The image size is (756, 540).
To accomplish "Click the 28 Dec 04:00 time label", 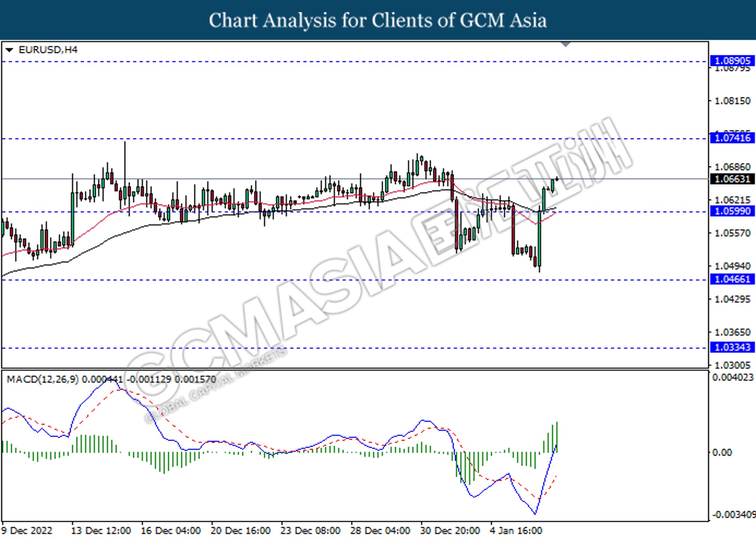I will pyautogui.click(x=380, y=531).
